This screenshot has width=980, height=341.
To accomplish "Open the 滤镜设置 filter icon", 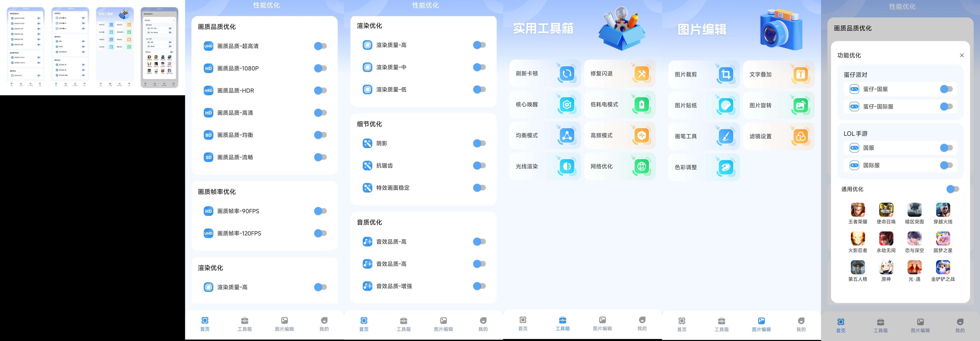I will [x=800, y=136].
